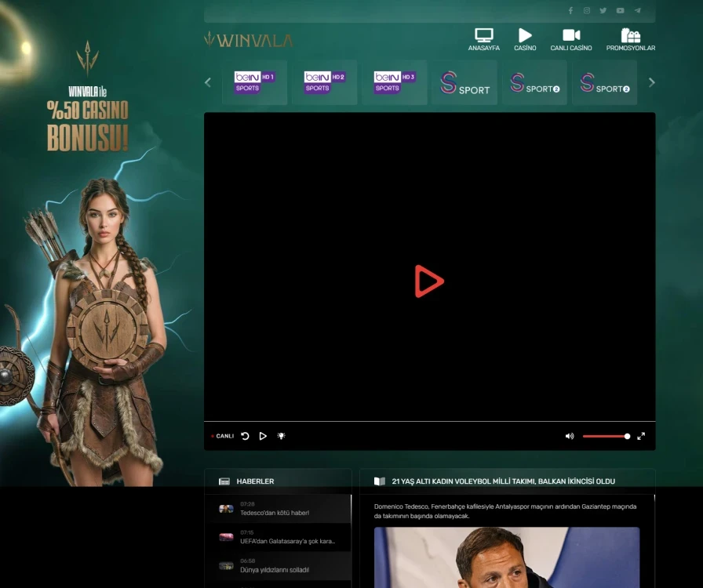
Task: Open the Telegram social icon
Action: pyautogui.click(x=637, y=10)
